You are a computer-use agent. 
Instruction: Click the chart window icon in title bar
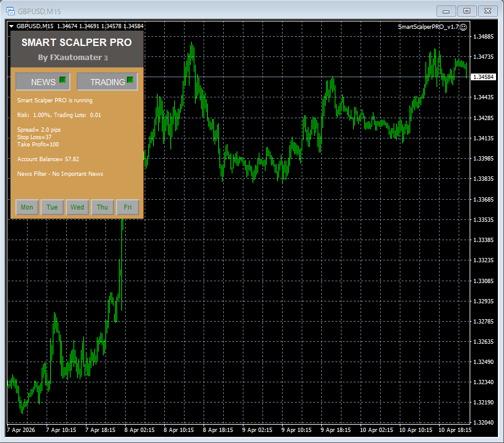[x=10, y=10]
